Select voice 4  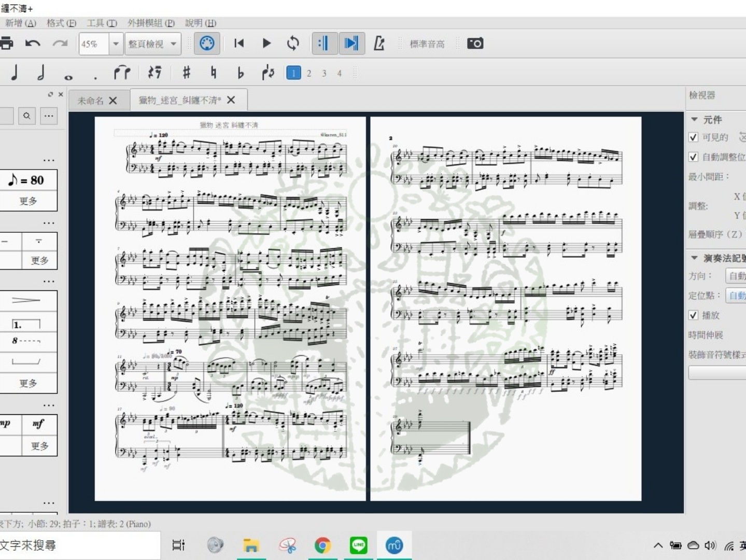(339, 73)
